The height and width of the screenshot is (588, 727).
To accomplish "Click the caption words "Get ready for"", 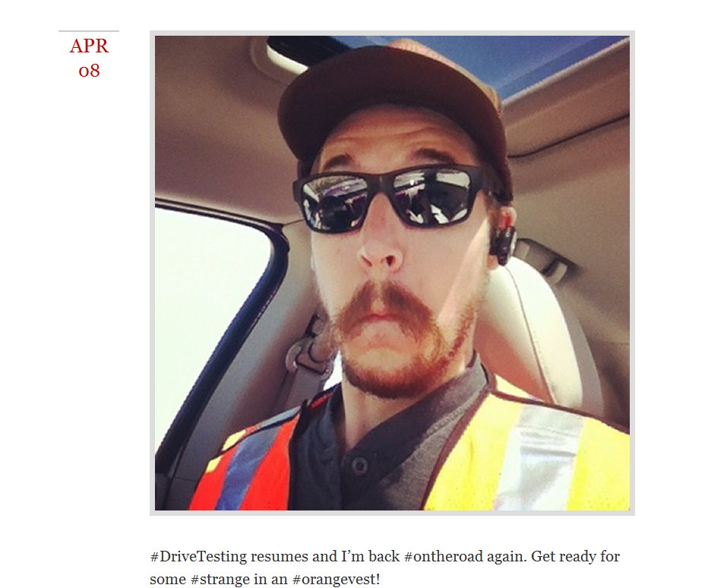I will pos(575,556).
